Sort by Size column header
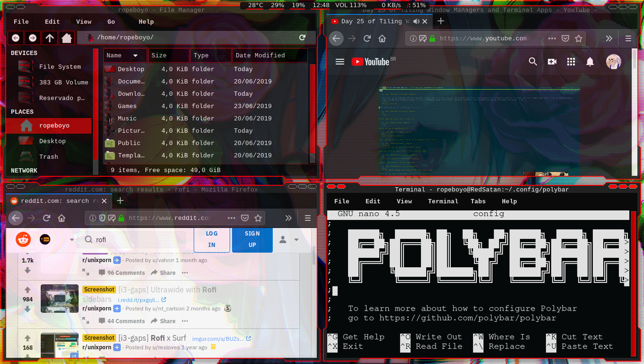 pyautogui.click(x=169, y=55)
